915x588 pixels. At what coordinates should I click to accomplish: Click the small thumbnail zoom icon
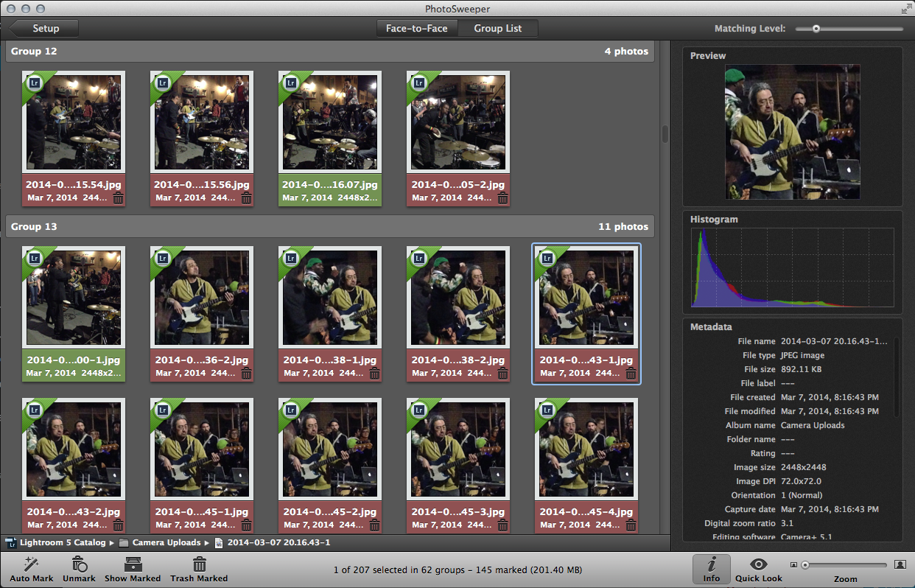(793, 565)
